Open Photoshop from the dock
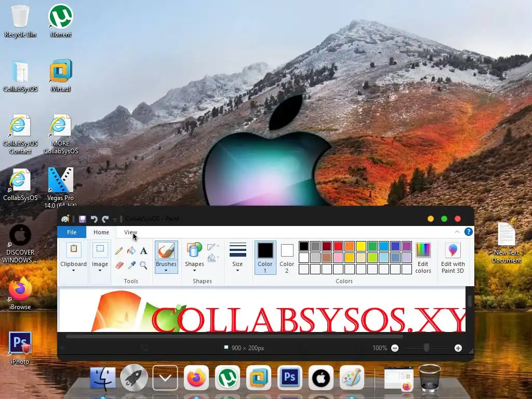The height and width of the screenshot is (399, 532). click(x=289, y=378)
